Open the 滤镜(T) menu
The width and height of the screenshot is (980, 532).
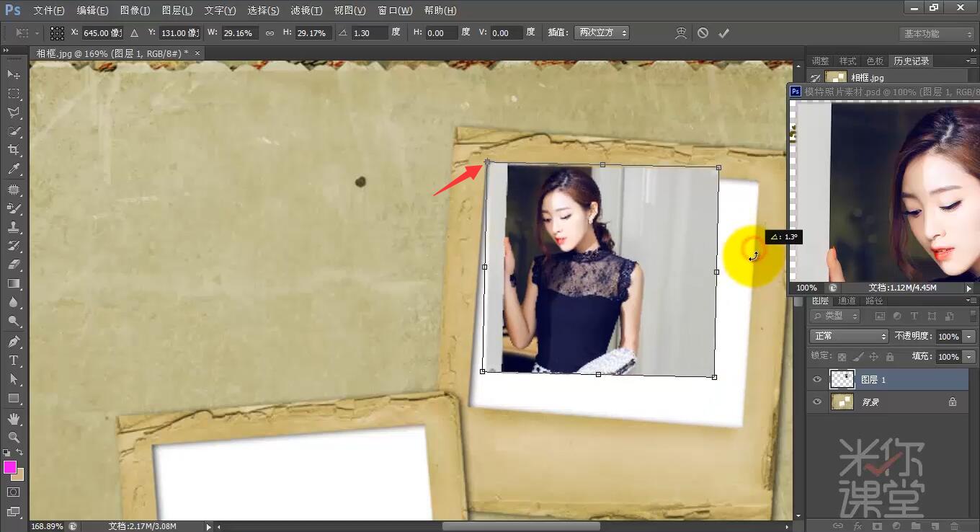306,11
